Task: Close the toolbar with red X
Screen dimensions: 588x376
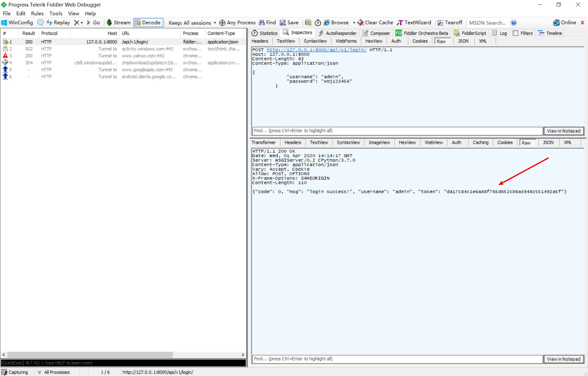Action: (582, 23)
